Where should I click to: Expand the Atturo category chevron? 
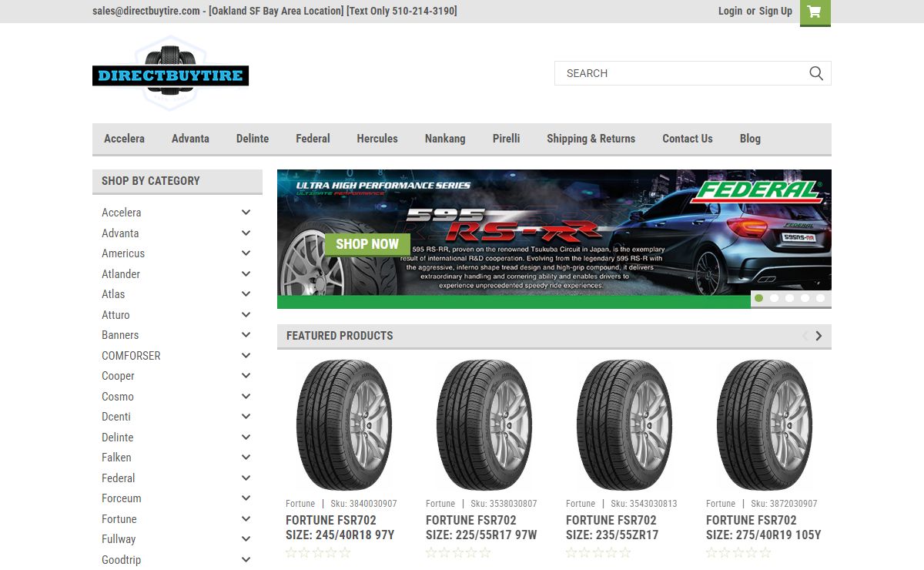click(x=246, y=314)
